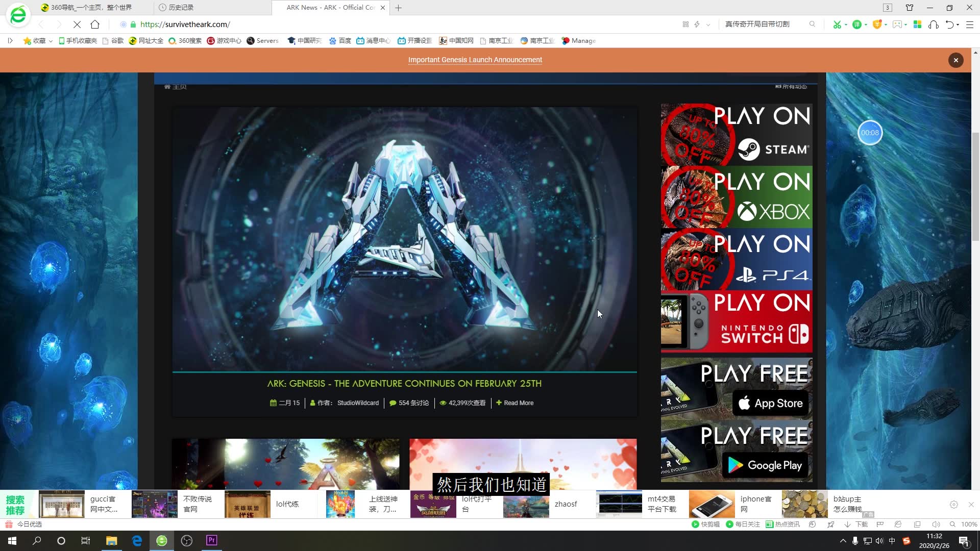
Task: Open the 手机收藏夹 bookmark
Action: point(78,41)
